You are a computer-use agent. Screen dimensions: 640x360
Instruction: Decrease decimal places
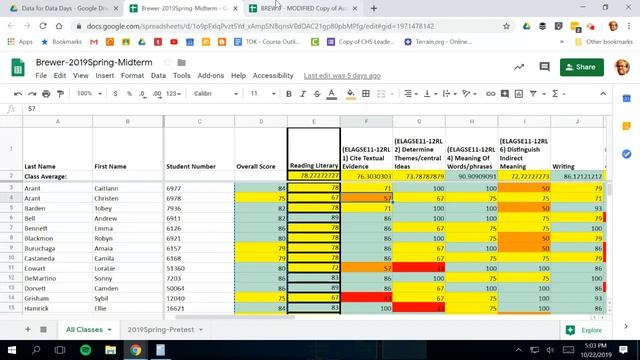coord(142,94)
